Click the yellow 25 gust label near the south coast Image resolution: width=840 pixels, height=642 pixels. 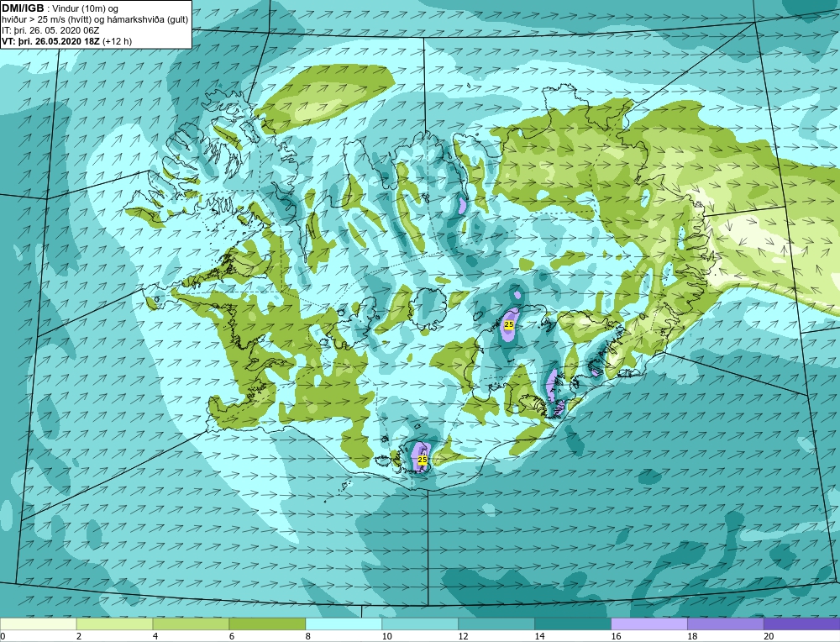tap(423, 460)
